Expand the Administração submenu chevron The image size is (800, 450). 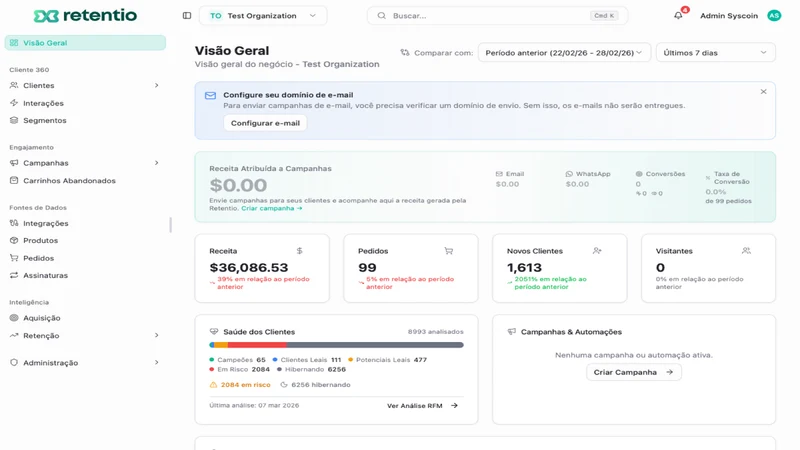tap(157, 362)
